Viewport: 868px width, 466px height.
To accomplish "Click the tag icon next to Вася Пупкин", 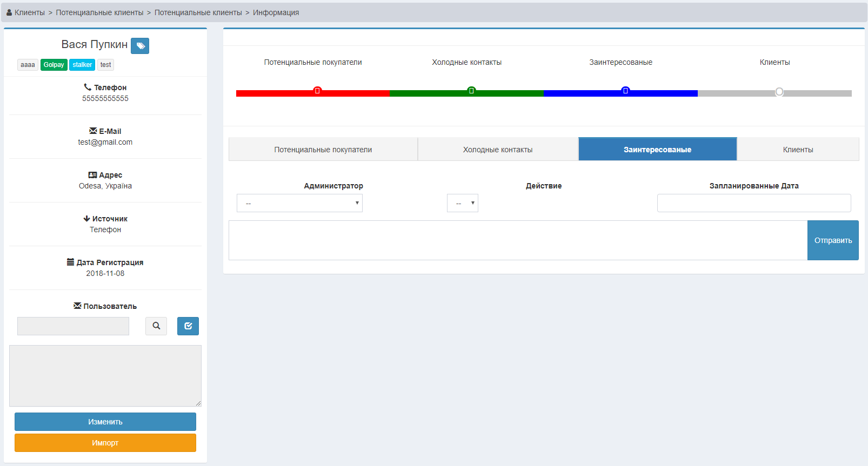I will [x=140, y=46].
